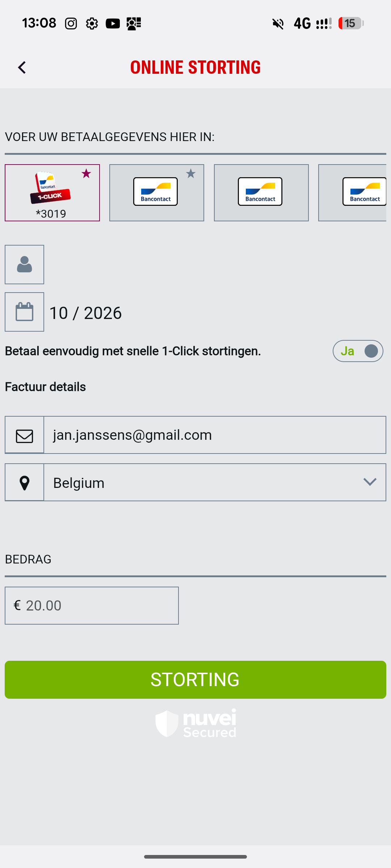Tap the back arrow in the header
The height and width of the screenshot is (868, 391).
click(x=22, y=68)
